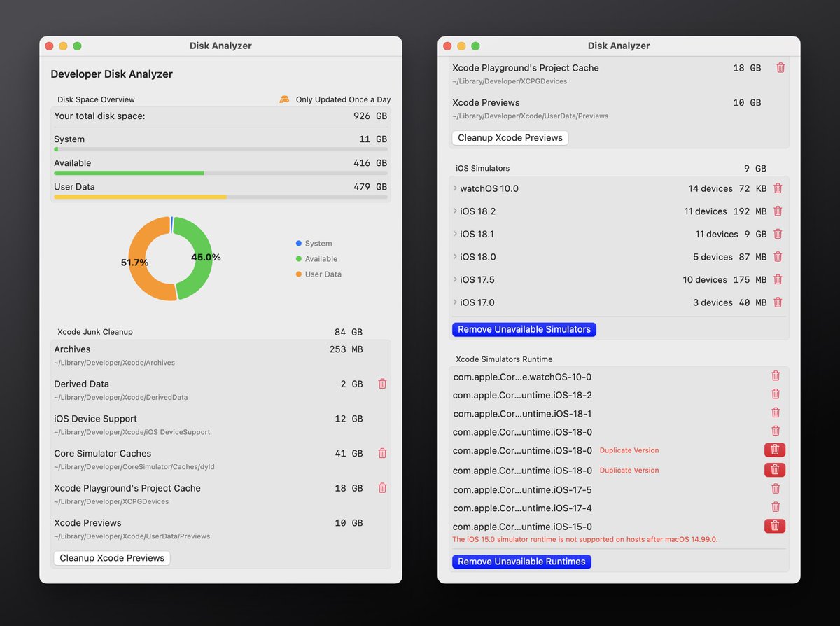
Task: Trash Xcode Playground's Project Cache in right window
Action: point(780,68)
